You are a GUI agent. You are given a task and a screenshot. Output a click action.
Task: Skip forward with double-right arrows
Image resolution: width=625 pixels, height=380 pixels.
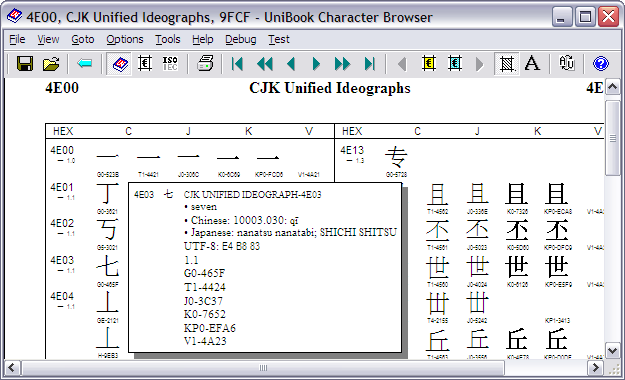pos(342,64)
